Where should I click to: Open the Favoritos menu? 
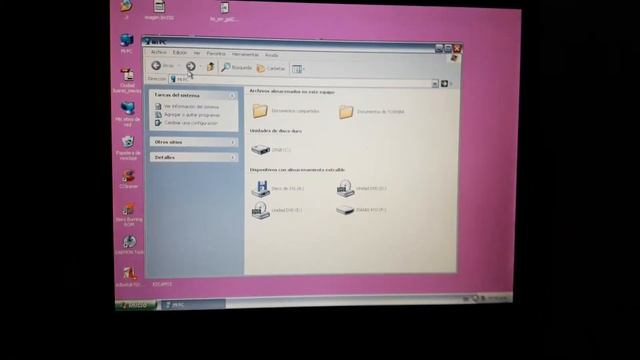[216, 53]
